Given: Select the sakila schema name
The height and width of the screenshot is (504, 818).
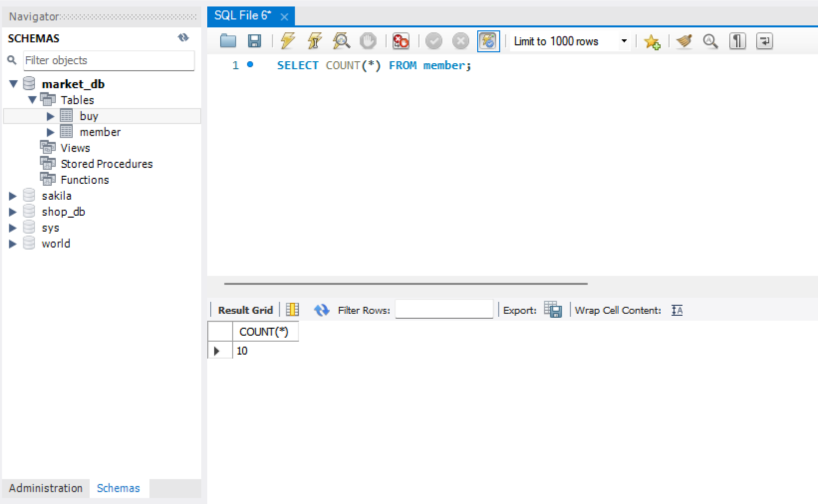Looking at the screenshot, I should coord(56,196).
